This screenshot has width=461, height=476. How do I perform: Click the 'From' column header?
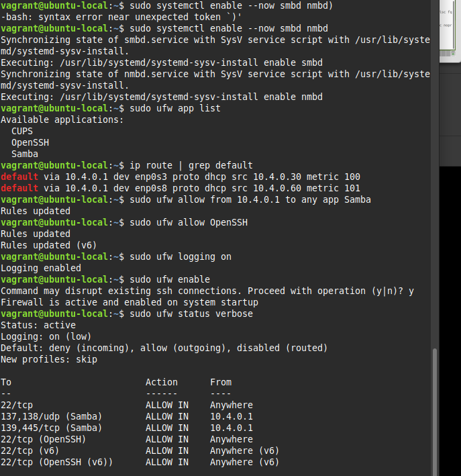[221, 382]
